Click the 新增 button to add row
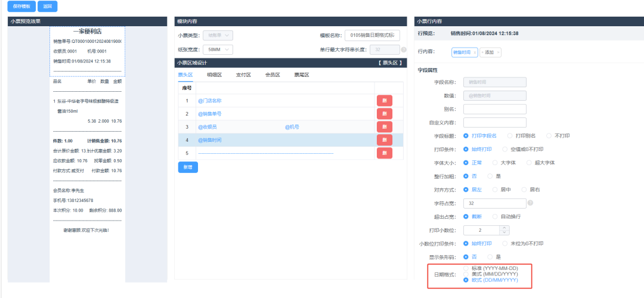The image size is (644, 298). tap(187, 167)
